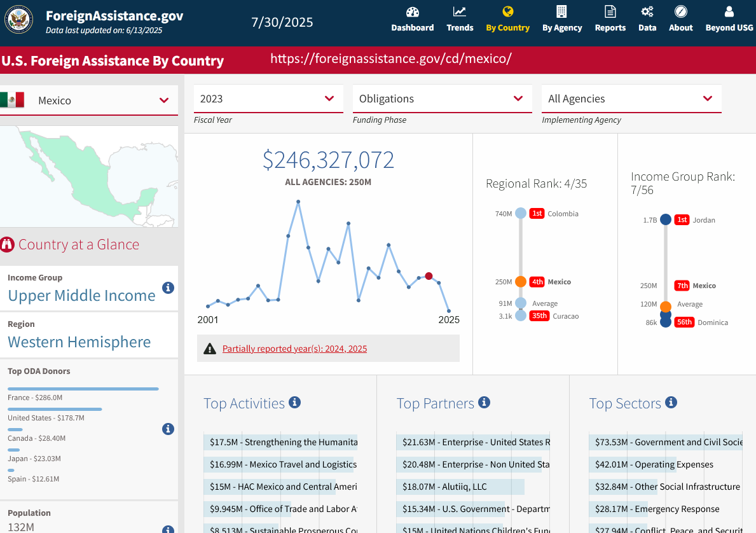Select the highest peak point on the chart
This screenshot has width=756, height=533.
[x=298, y=202]
